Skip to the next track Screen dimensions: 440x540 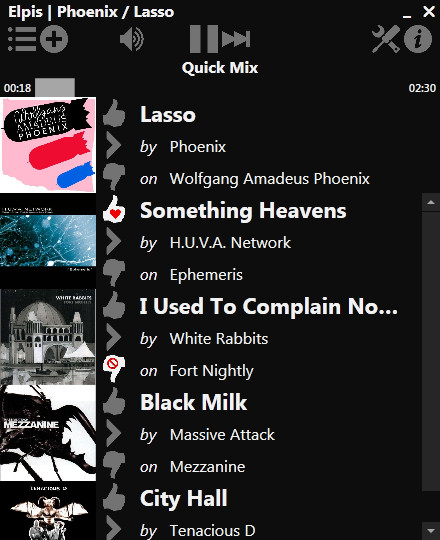click(x=236, y=39)
